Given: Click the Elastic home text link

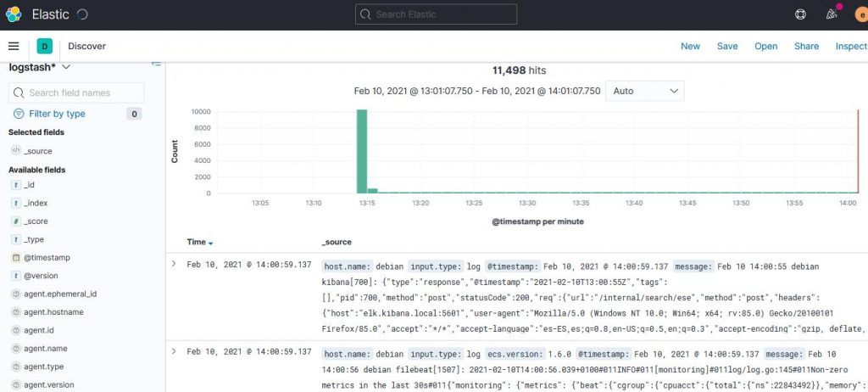Looking at the screenshot, I should click(51, 14).
